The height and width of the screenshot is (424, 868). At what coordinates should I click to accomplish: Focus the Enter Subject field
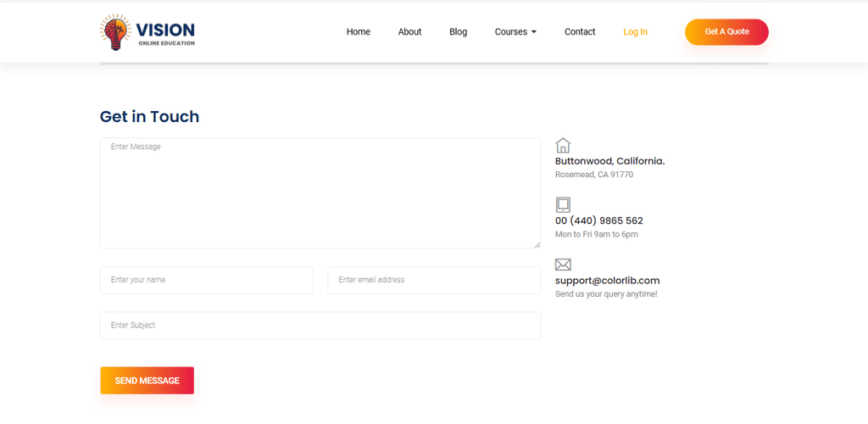[320, 326]
